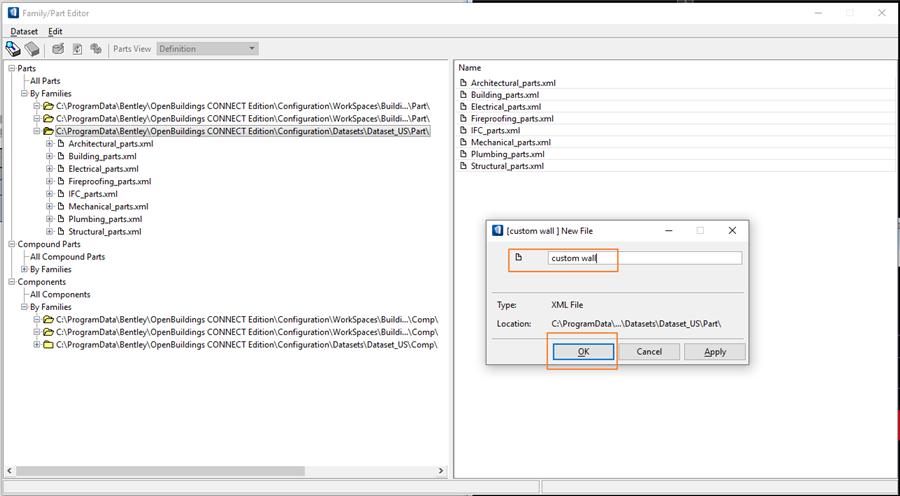Click the greyed-out document refresh toolbar icon
900x496 pixels.
[x=77, y=49]
